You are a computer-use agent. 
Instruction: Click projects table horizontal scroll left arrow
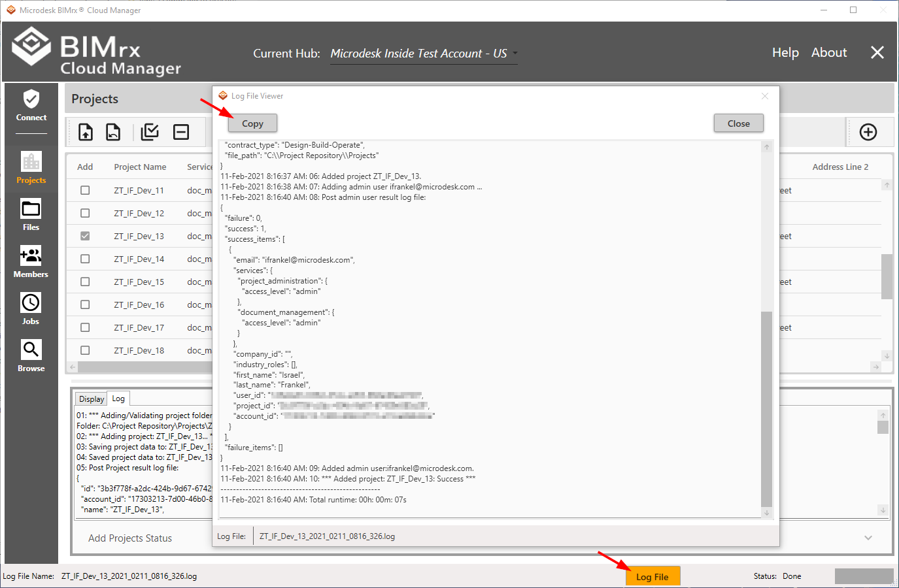coord(73,367)
